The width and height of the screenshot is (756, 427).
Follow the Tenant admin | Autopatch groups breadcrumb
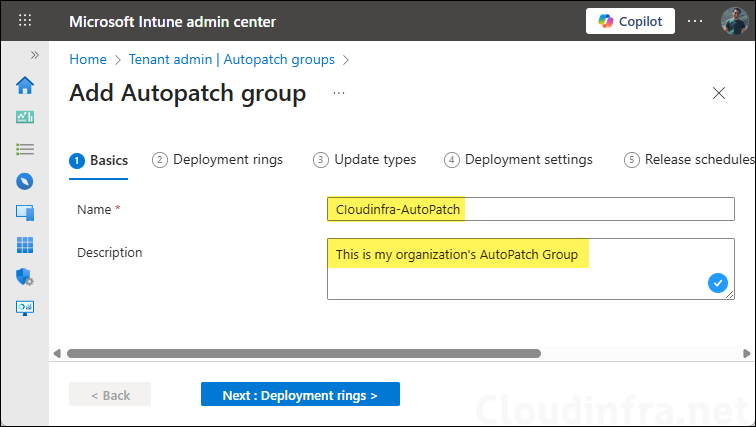231,60
